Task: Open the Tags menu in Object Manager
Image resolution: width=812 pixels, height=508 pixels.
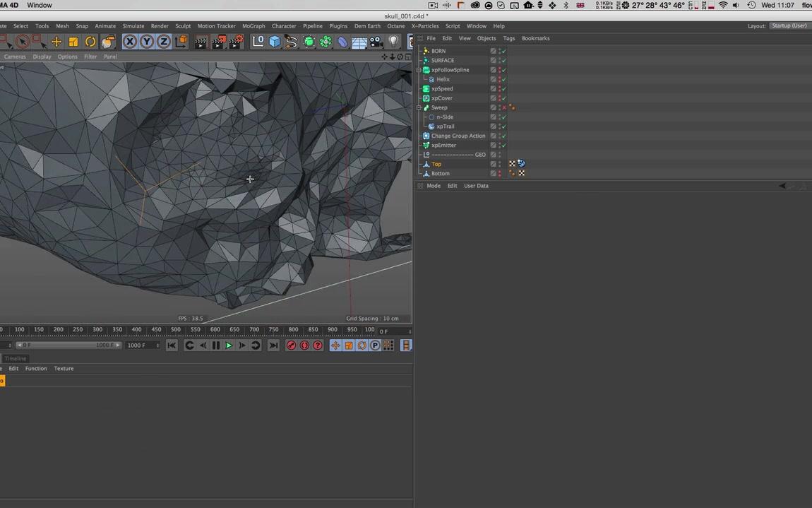Action: click(508, 38)
